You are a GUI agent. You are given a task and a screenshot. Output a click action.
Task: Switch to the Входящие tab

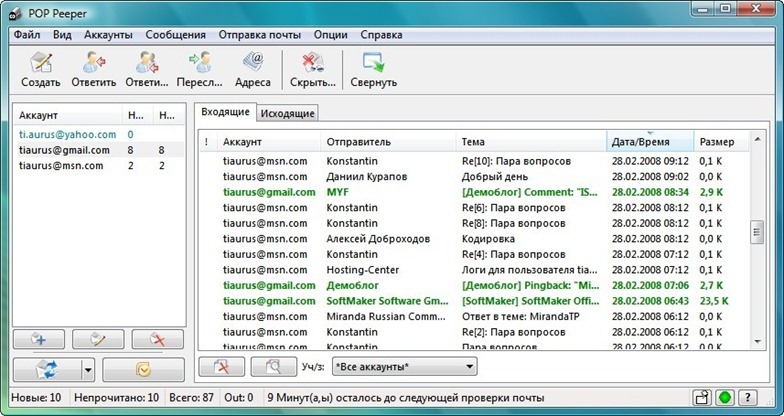coord(225,112)
